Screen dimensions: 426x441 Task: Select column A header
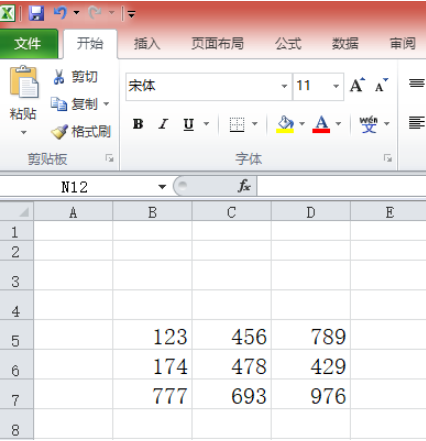pyautogui.click(x=73, y=212)
